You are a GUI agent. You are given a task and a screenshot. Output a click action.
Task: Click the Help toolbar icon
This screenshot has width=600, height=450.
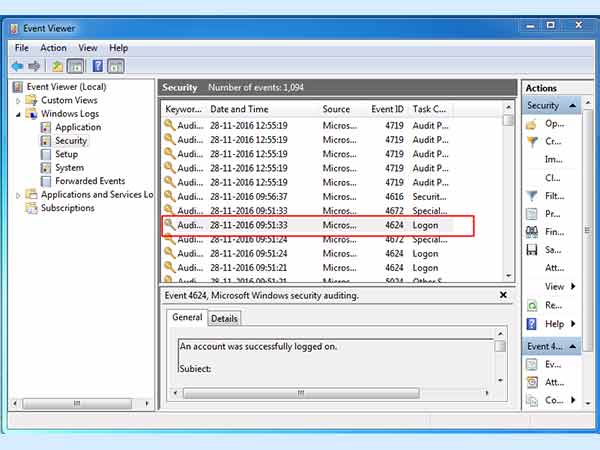(x=98, y=66)
